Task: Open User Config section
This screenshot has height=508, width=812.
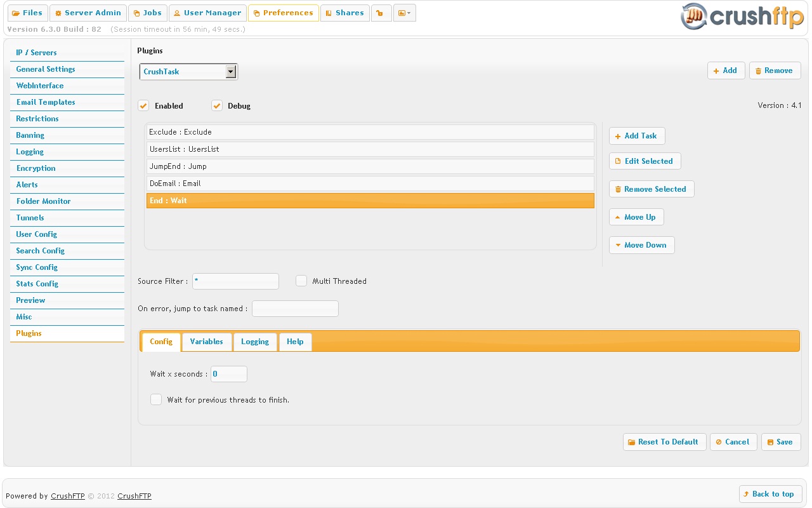Action: pos(67,234)
